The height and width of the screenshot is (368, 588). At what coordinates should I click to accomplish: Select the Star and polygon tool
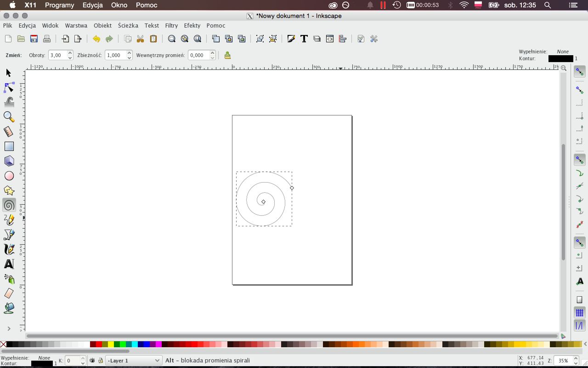click(x=9, y=190)
